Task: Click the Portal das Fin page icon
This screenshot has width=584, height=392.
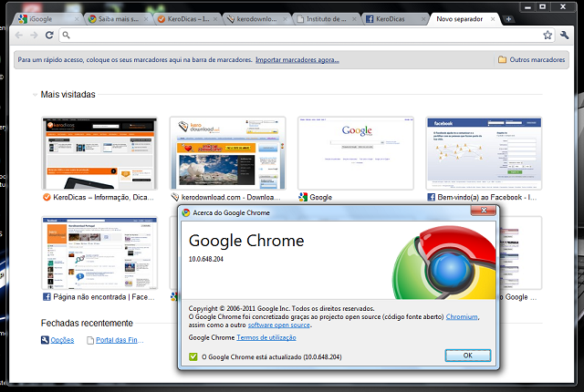Action: point(90,340)
